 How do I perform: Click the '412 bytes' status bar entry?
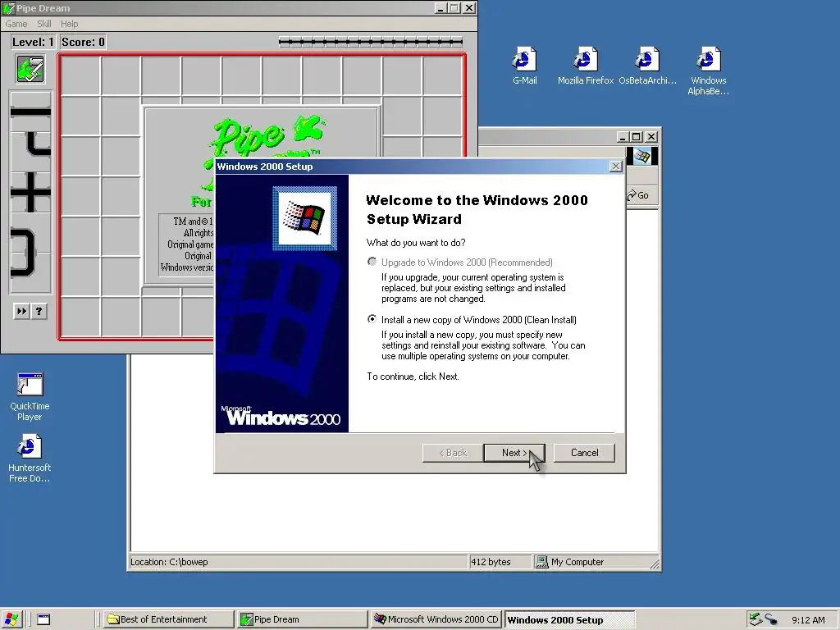491,562
